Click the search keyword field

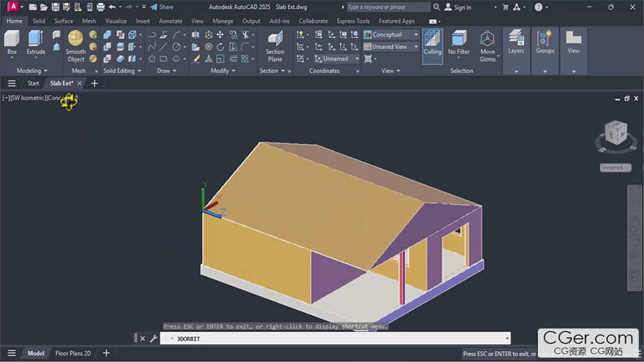click(389, 7)
